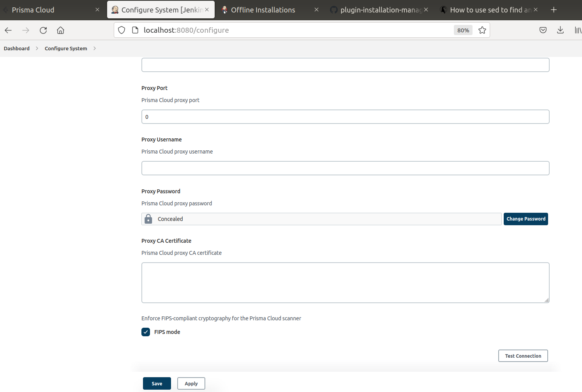Switch to the How to use sed tab
The height and width of the screenshot is (392, 582).
click(x=490, y=10)
